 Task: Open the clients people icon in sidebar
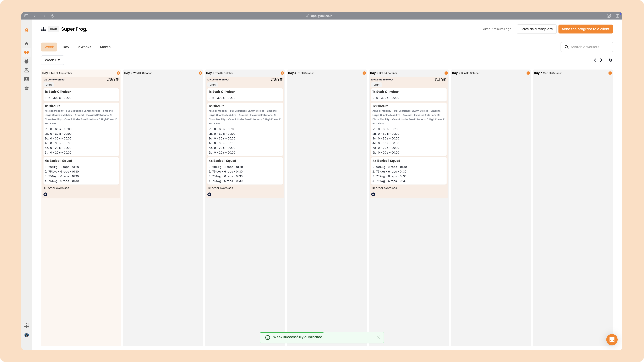coord(27,70)
